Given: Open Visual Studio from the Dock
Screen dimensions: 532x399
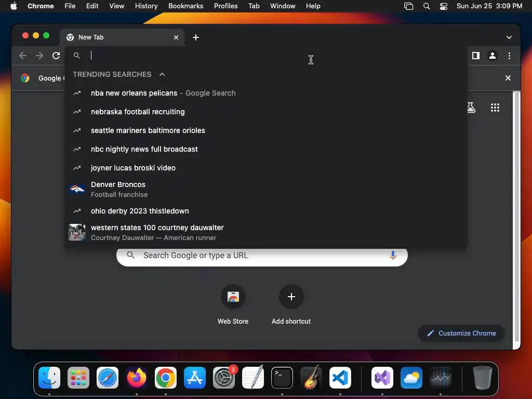Looking at the screenshot, I should click(382, 377).
